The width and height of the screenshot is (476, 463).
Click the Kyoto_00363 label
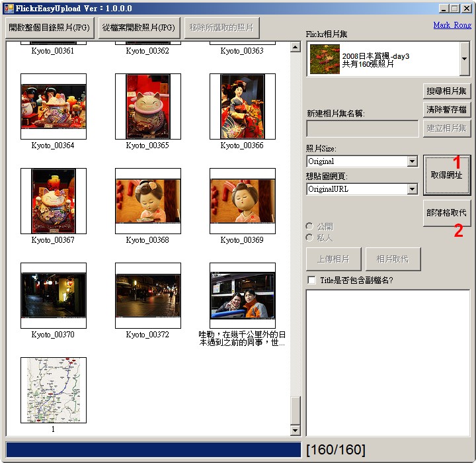[x=242, y=51]
